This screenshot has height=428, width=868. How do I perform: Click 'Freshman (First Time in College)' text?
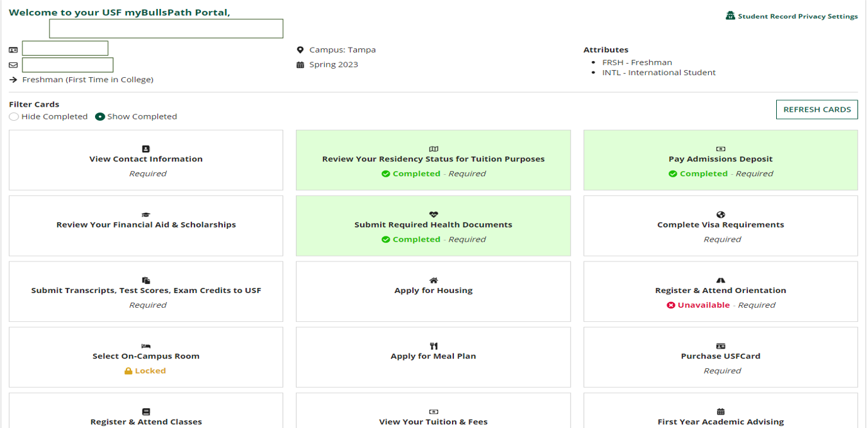pyautogui.click(x=88, y=80)
